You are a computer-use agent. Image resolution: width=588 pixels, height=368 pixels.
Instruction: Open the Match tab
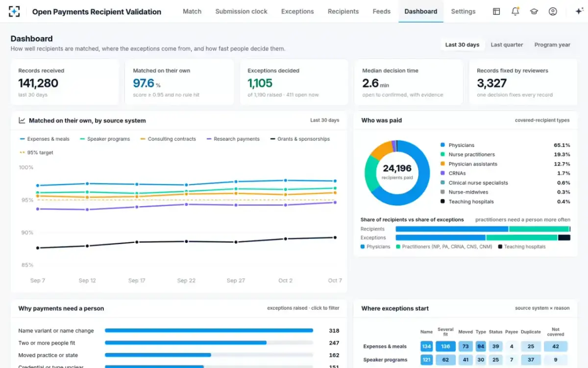point(192,11)
